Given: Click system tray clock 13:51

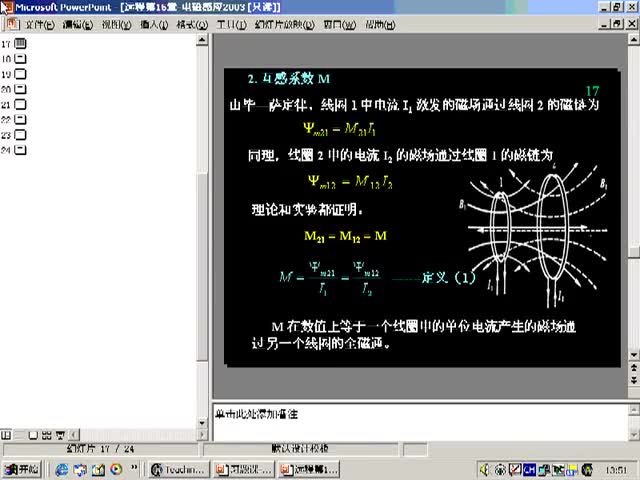Looking at the screenshot, I should coord(616,470).
